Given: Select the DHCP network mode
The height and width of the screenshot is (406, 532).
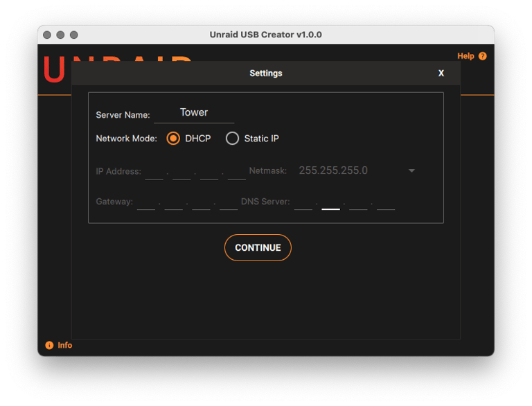Looking at the screenshot, I should pos(173,139).
